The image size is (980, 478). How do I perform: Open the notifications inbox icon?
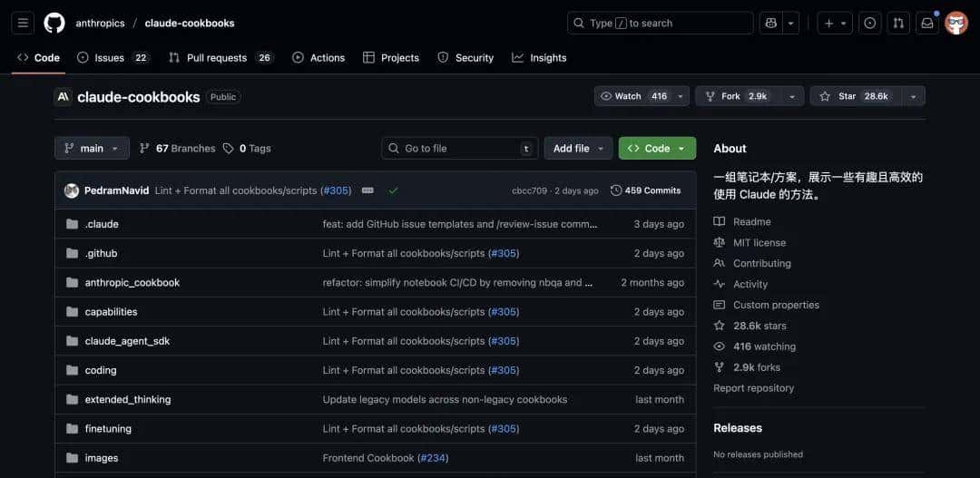point(927,23)
